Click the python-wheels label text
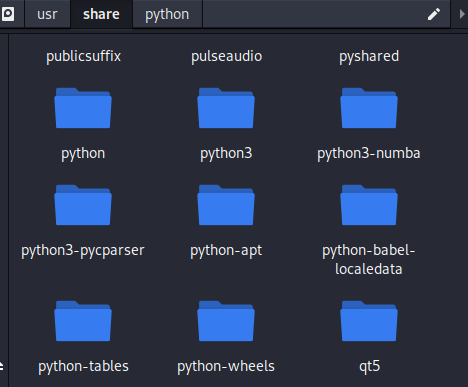 (226, 366)
